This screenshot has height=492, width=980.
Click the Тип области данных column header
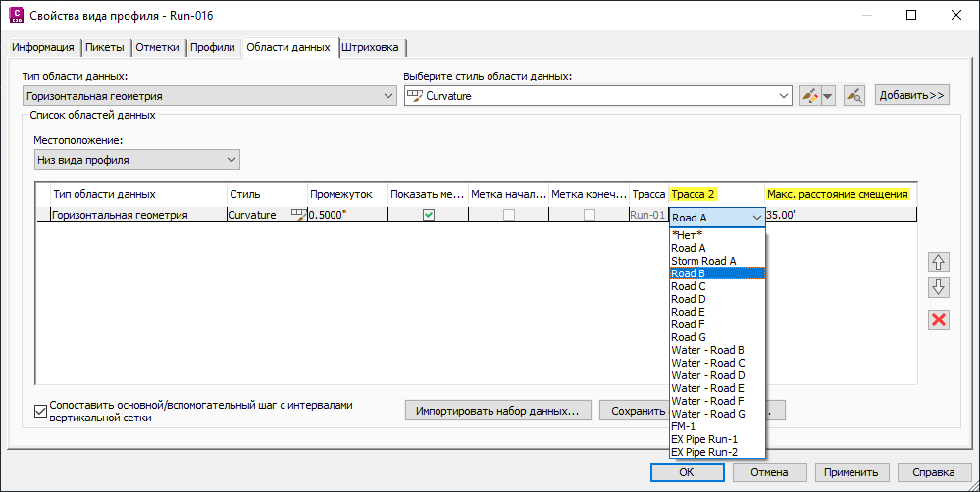pyautogui.click(x=138, y=194)
